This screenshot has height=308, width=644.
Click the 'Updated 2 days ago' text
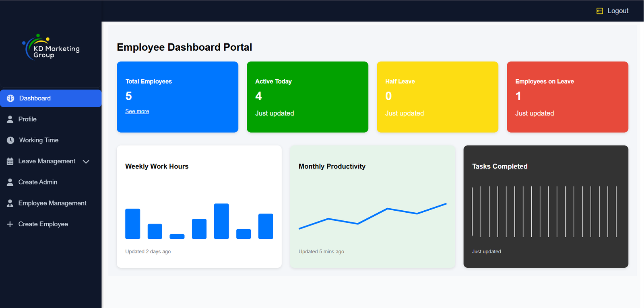click(x=148, y=252)
